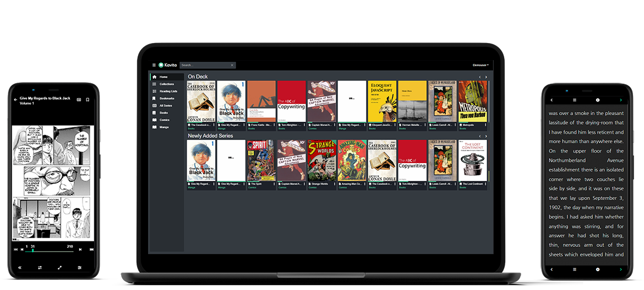Go to Bookmarks in the sidebar
Viewport: 644px width, 290px height.
pos(166,98)
